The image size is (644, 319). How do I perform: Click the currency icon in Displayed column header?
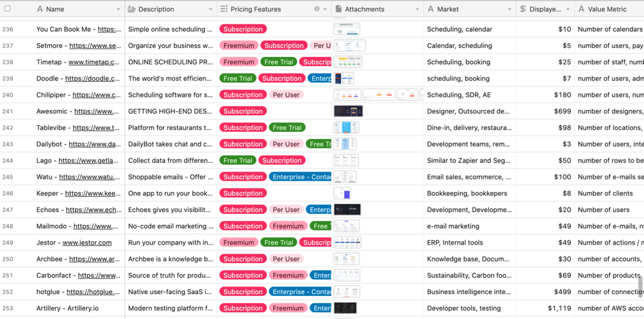click(522, 9)
